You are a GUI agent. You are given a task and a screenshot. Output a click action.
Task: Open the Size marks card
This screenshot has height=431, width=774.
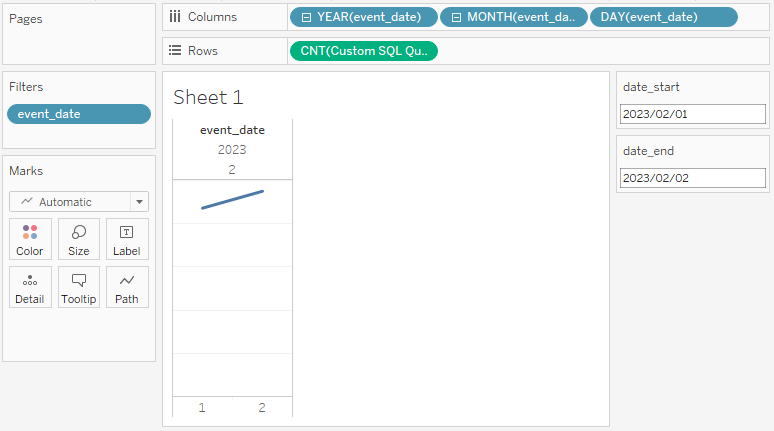pyautogui.click(x=78, y=239)
